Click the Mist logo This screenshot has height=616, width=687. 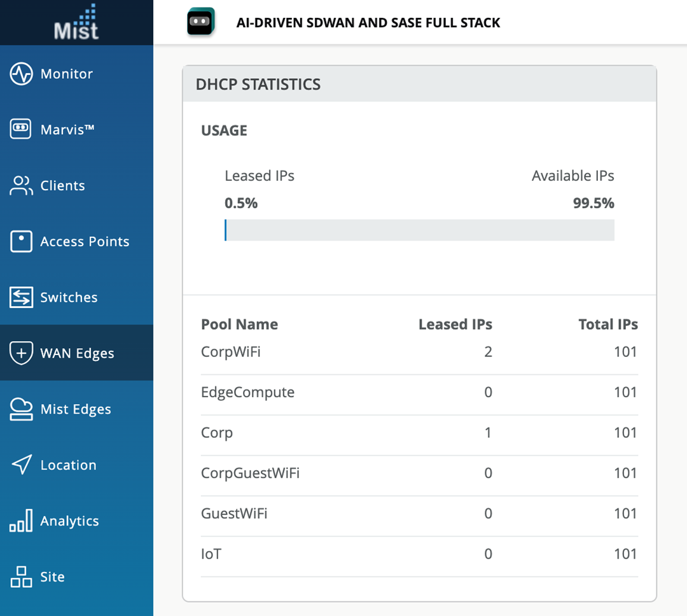click(x=76, y=23)
